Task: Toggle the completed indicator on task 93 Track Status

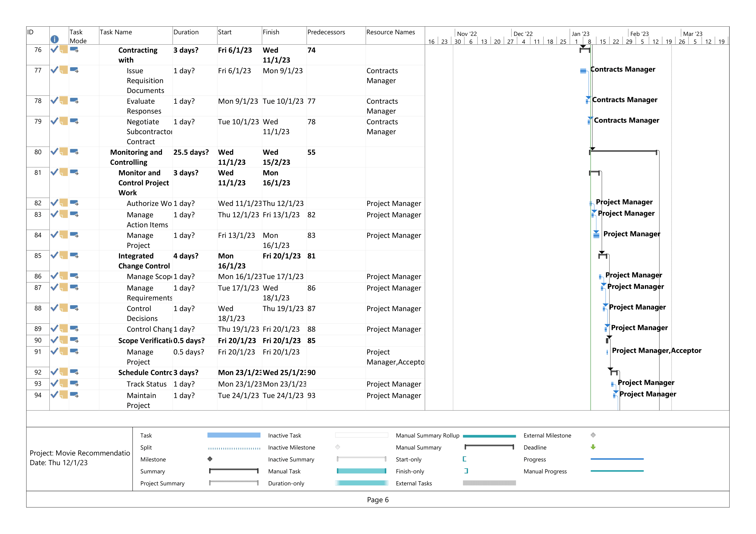Action: (55, 384)
